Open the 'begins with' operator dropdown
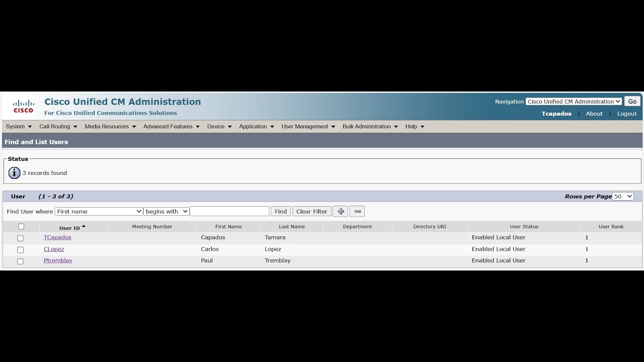Image resolution: width=644 pixels, height=362 pixels. coord(167,212)
